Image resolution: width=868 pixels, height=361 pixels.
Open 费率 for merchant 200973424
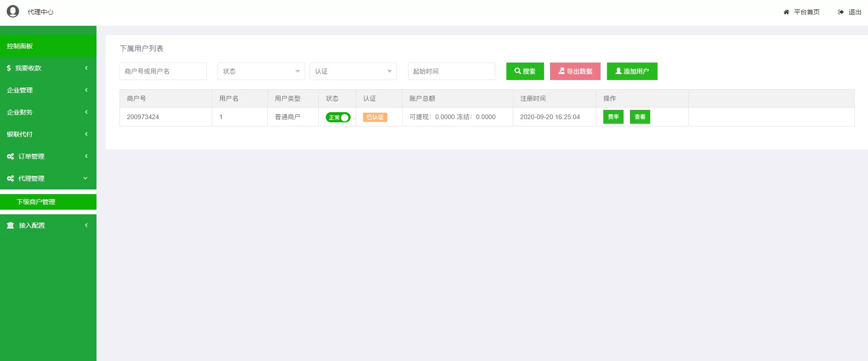[x=613, y=117]
